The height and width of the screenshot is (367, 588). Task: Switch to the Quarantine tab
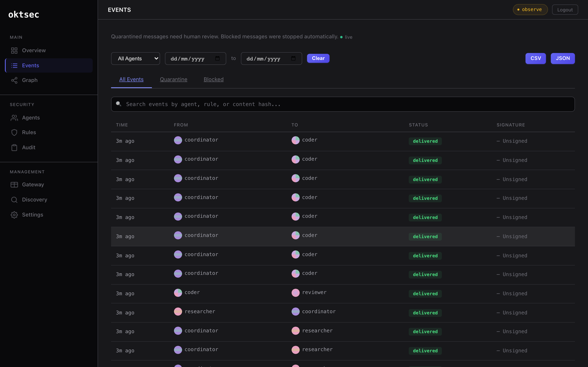point(173,79)
